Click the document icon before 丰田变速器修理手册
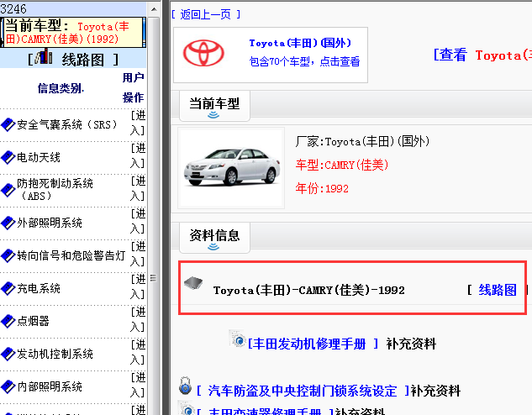Image resolution: width=532 pixels, height=415 pixels. [186, 408]
